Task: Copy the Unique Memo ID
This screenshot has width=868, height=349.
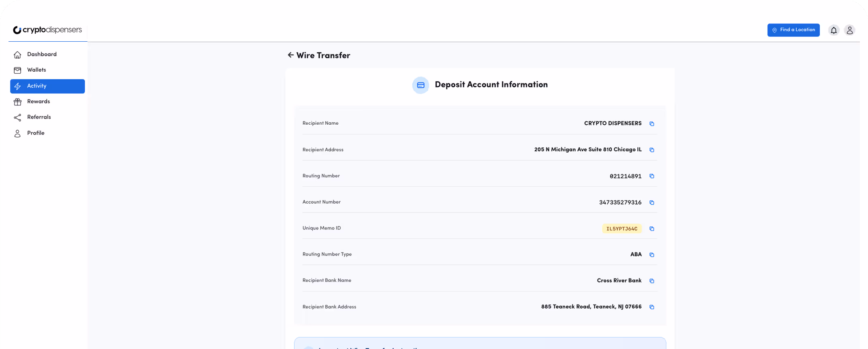Action: 652,229
